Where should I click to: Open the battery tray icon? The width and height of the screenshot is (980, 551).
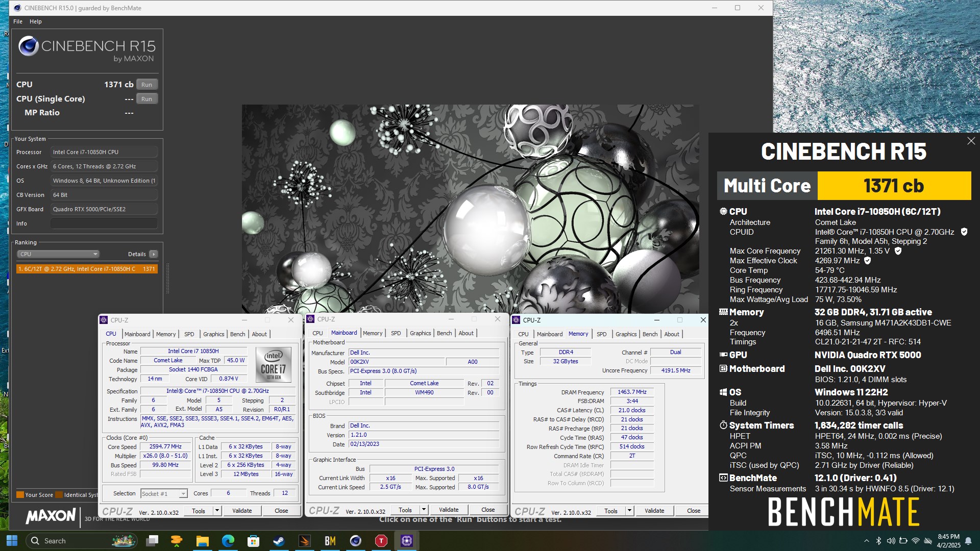point(903,541)
